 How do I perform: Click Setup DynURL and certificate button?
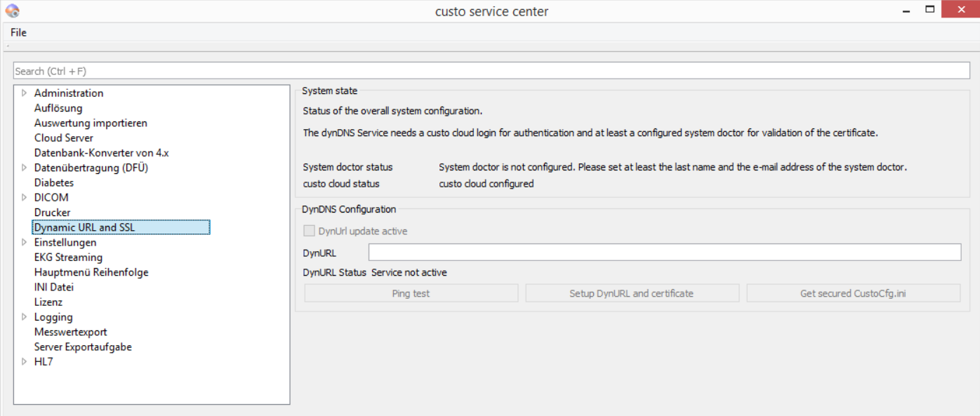coord(632,293)
